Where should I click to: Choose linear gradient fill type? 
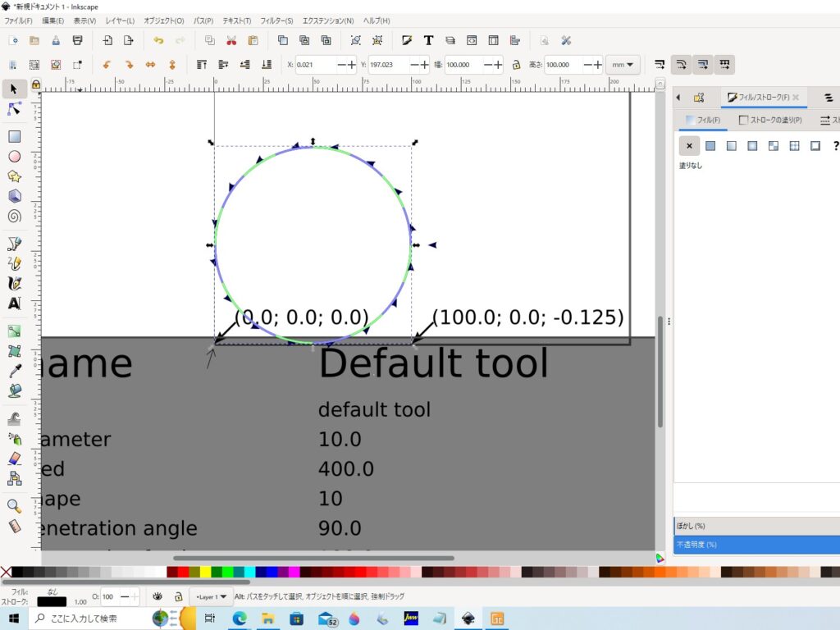tap(731, 146)
